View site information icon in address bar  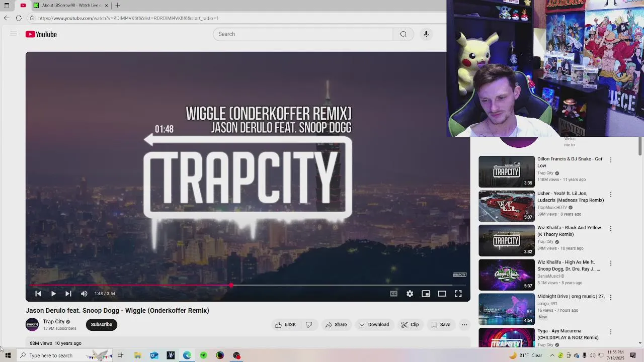point(32,18)
